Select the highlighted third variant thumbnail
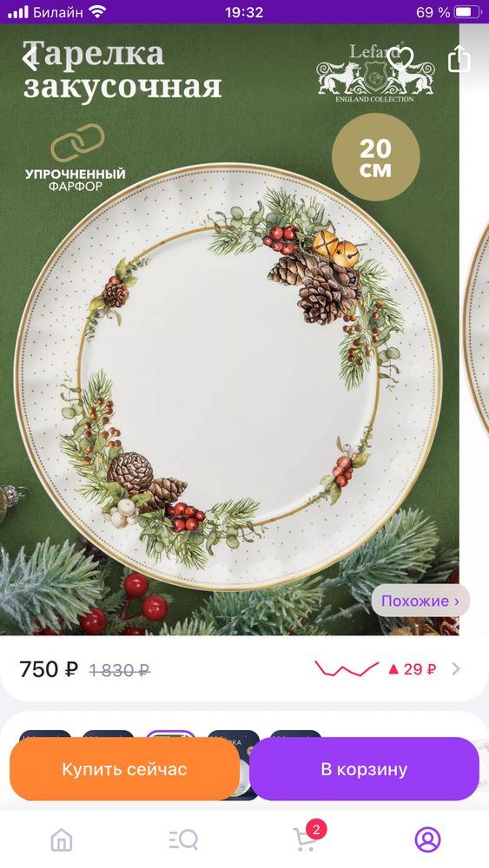 [170, 734]
